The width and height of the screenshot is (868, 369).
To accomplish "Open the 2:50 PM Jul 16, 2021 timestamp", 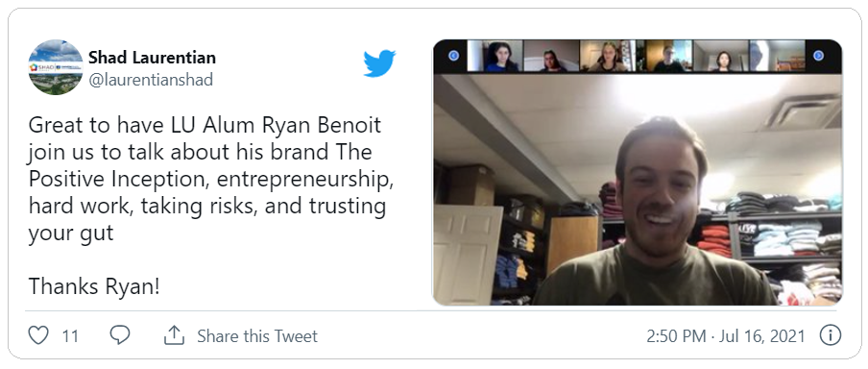I will click(726, 335).
